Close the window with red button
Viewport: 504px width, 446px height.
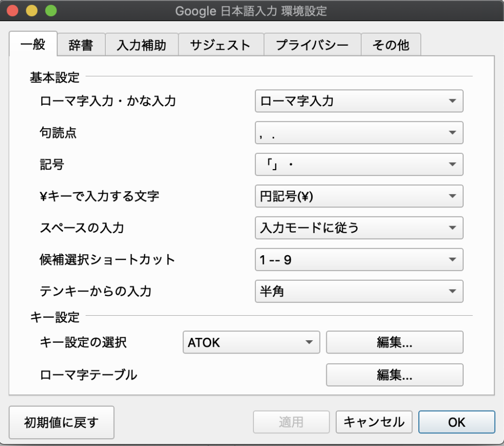12,10
